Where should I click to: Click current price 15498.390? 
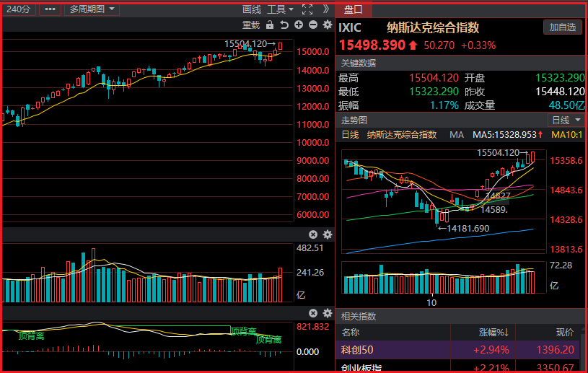(372, 45)
